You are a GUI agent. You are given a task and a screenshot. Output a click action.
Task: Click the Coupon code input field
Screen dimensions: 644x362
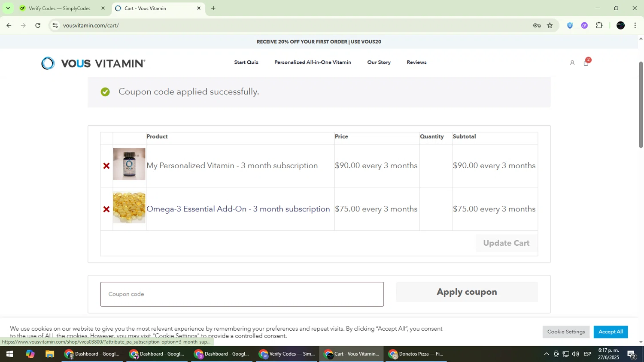tap(242, 294)
